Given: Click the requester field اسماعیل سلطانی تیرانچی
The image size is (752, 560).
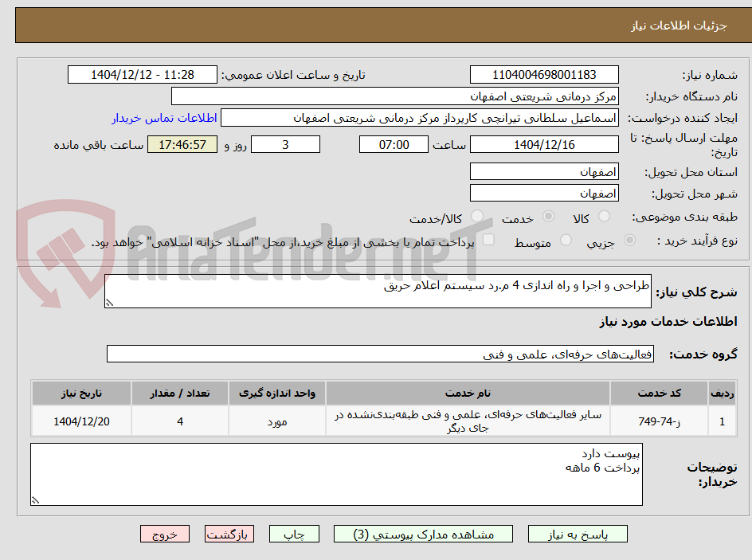Looking at the screenshot, I should (420, 118).
